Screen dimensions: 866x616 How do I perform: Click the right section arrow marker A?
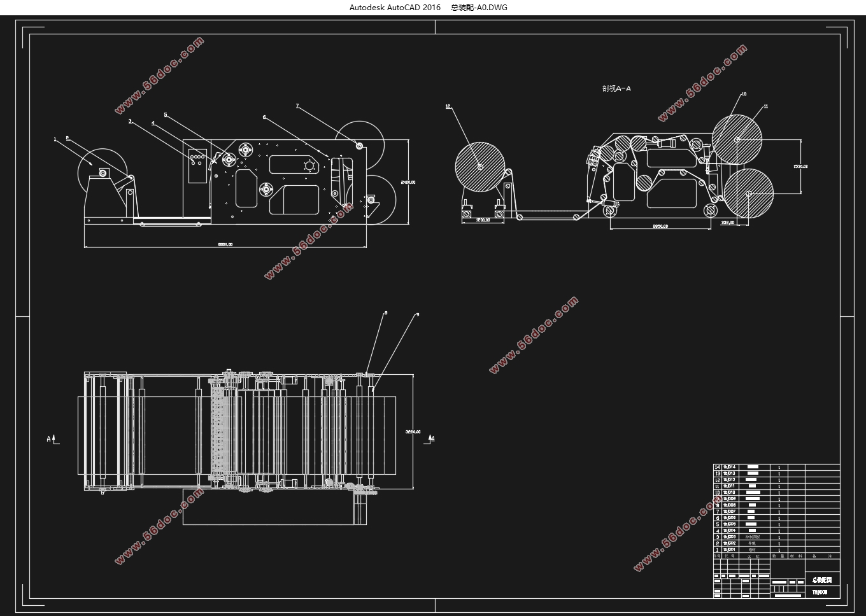coord(431,438)
